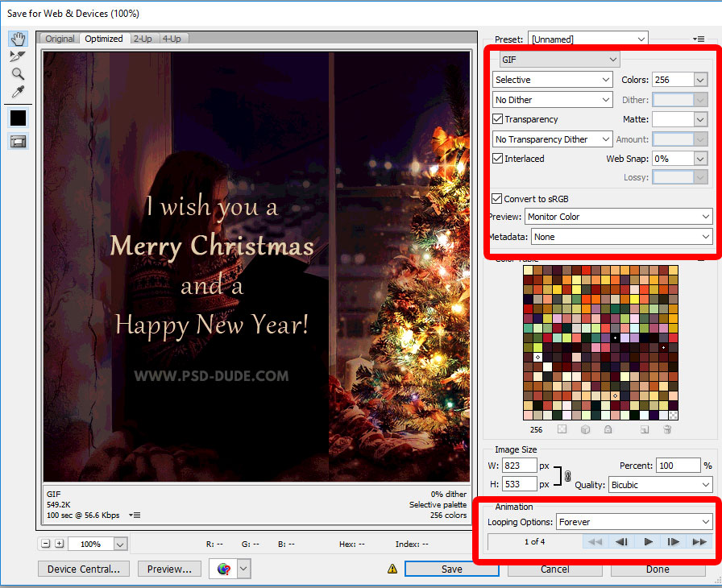Click the Save button
Viewport: 722px width, 588px height.
pos(451,569)
